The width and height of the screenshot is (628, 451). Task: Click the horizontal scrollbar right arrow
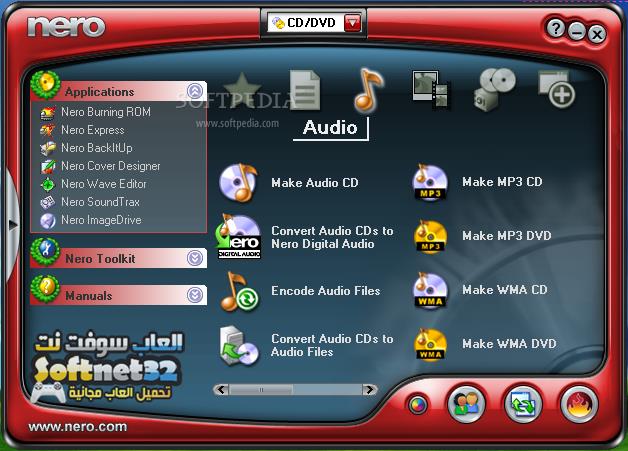[x=369, y=389]
